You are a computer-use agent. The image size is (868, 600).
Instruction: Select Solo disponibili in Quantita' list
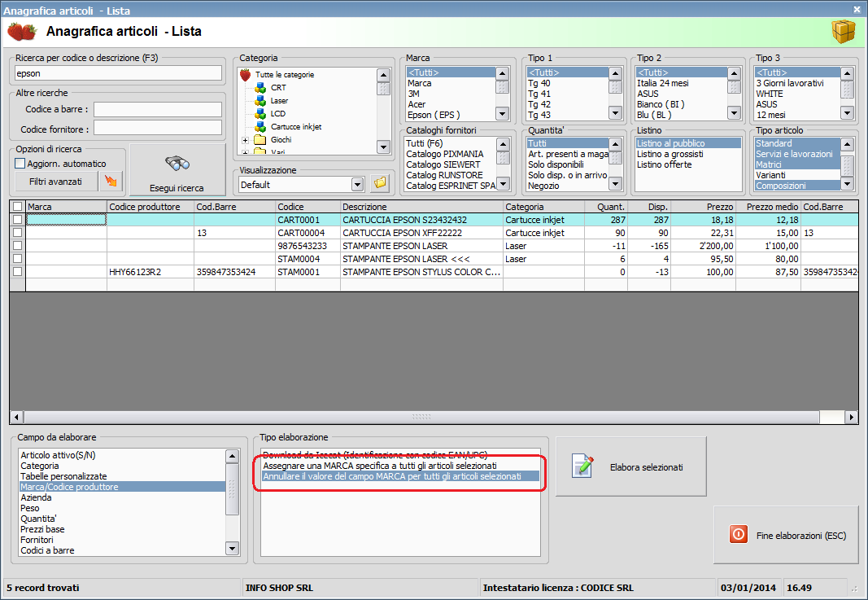[567, 164]
